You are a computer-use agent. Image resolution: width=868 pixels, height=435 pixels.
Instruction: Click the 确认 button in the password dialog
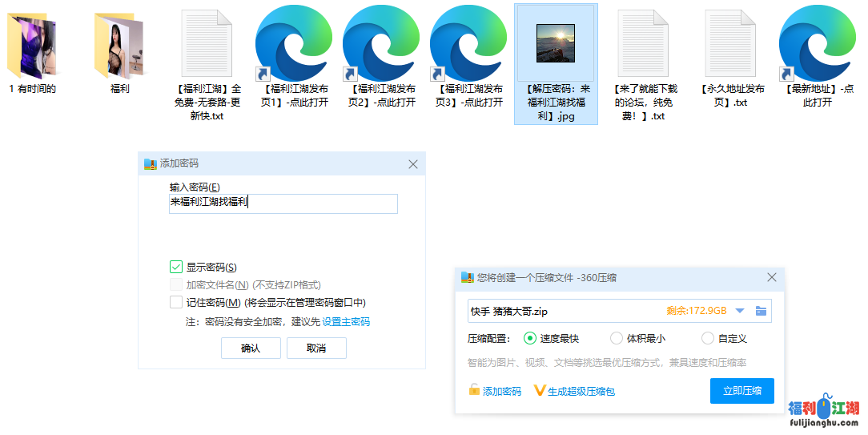coord(251,348)
